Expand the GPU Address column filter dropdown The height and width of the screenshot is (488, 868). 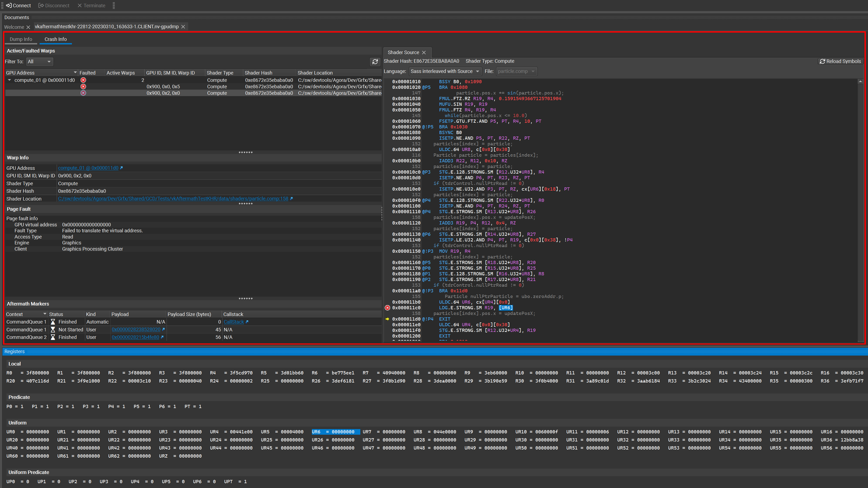click(72, 72)
